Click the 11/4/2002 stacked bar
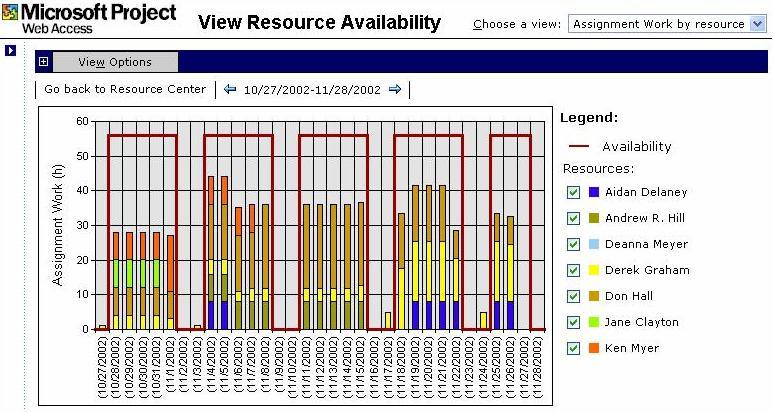 tap(211, 253)
